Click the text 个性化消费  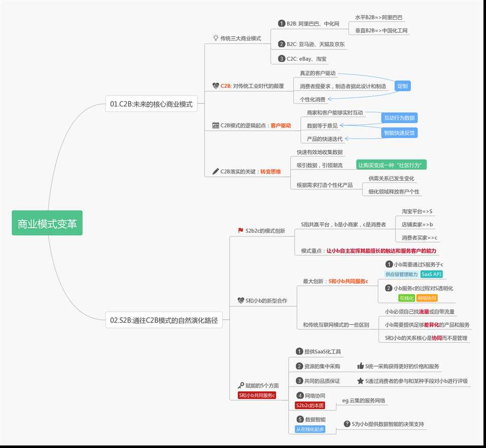(x=313, y=99)
